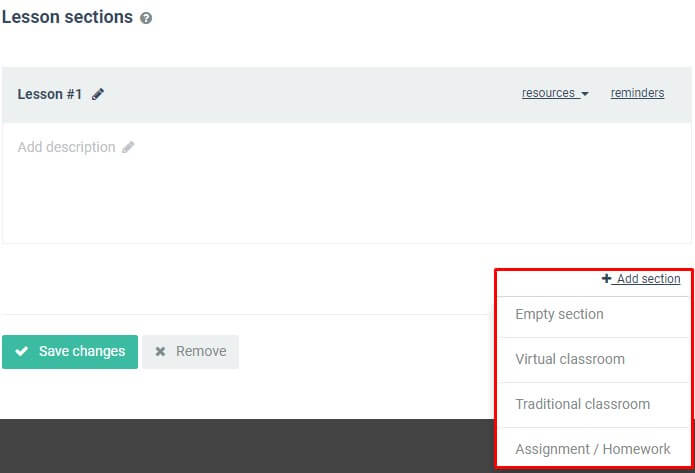Open the resources dropdown
Viewport: 695px width, 473px height.
click(555, 93)
